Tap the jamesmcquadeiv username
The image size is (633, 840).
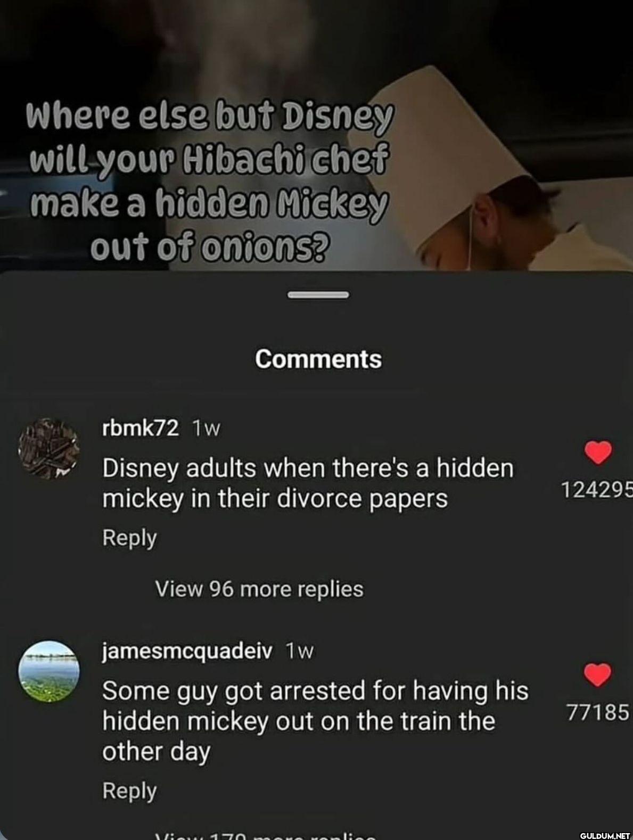click(x=187, y=650)
